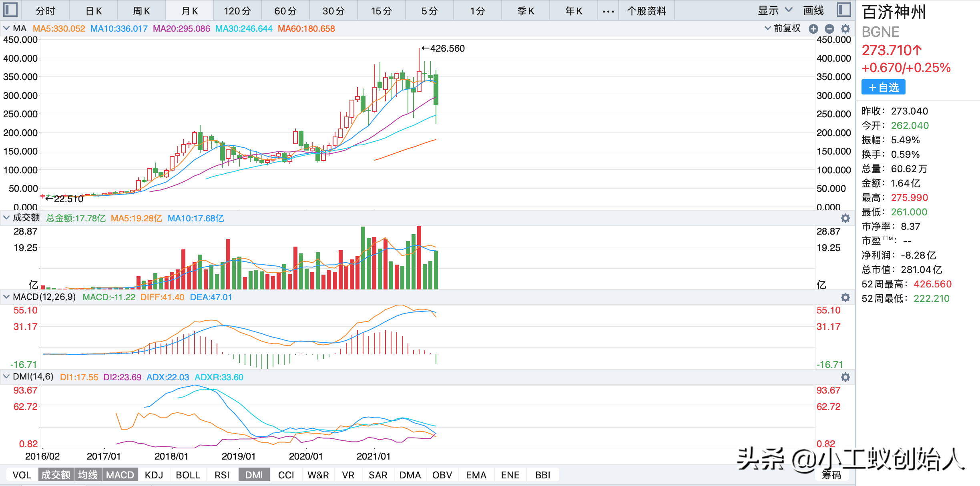Switch to 120分 timeframe
Screen dimensions: 980x486
[237, 11]
